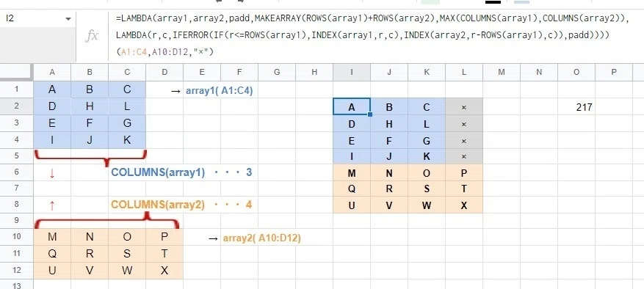
Task: Select row 9 header
Action: pos(16,221)
